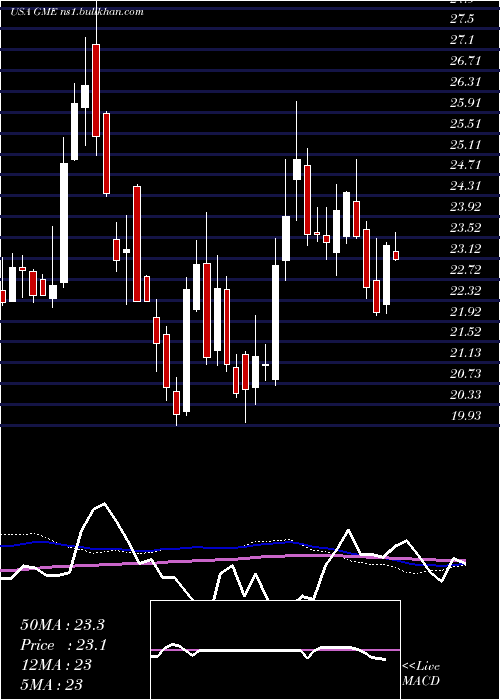The width and height of the screenshot is (500, 700).
Task: Select the 19.93 price axis label
Action: point(466,416)
